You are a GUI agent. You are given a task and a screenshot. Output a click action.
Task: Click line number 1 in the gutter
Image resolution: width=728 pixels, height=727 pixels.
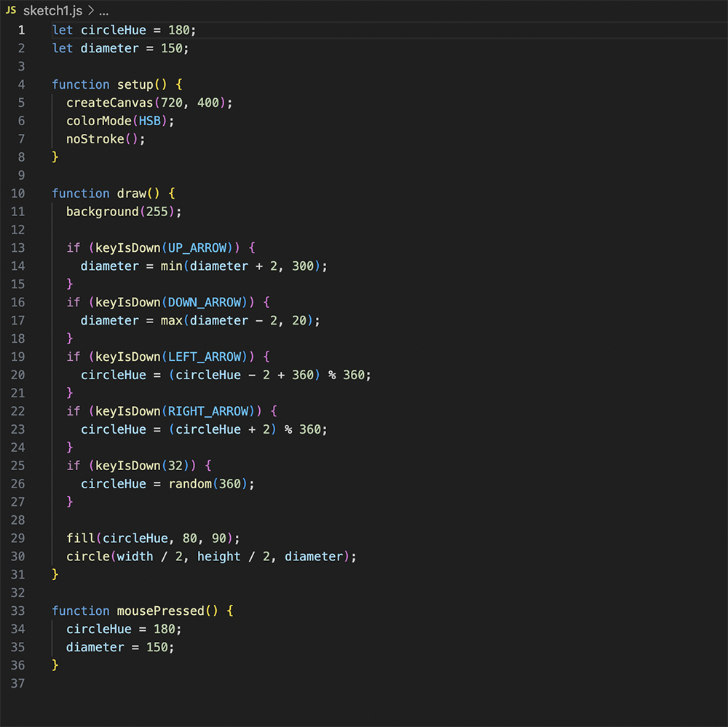[21, 30]
